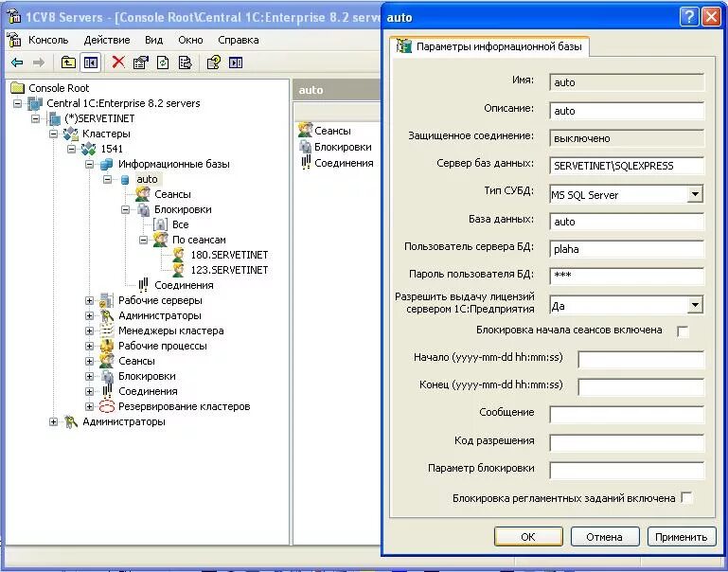Click the Пользователь сервера БД field
The width and height of the screenshot is (728, 572).
click(x=627, y=249)
